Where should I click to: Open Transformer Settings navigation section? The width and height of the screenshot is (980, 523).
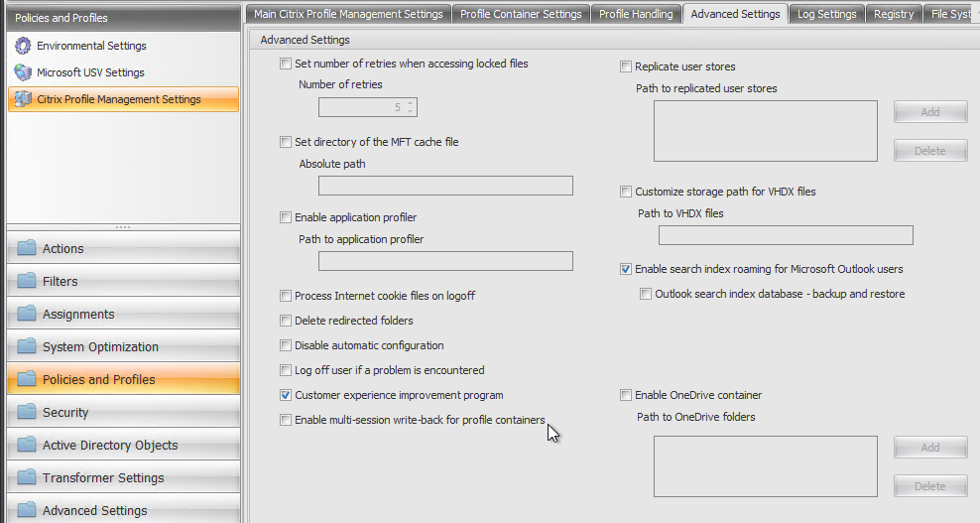point(123,477)
